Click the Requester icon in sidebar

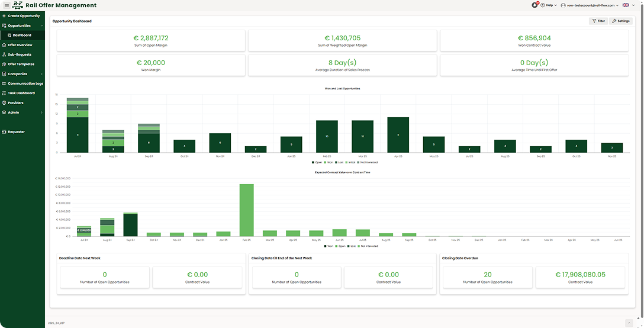click(x=4, y=132)
